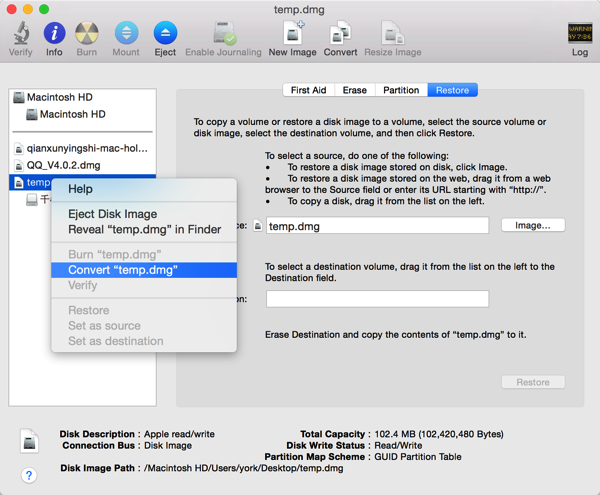
Task: Select the qianxunyingshi-mac-hol... disk image
Action: point(82,148)
